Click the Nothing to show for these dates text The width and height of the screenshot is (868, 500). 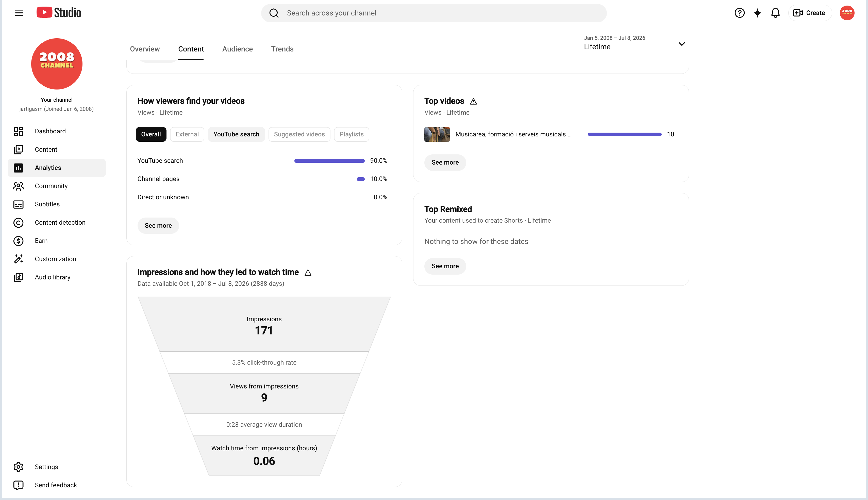(x=476, y=241)
